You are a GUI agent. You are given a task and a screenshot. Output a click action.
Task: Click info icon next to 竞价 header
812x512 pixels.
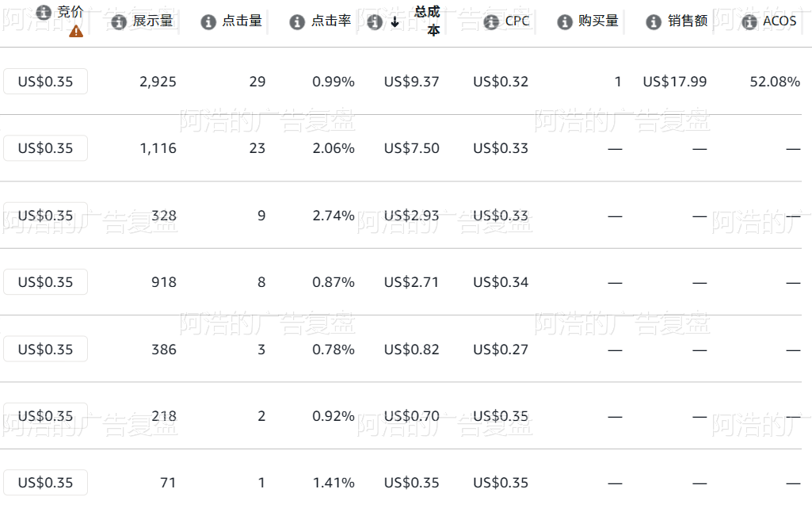(44, 12)
